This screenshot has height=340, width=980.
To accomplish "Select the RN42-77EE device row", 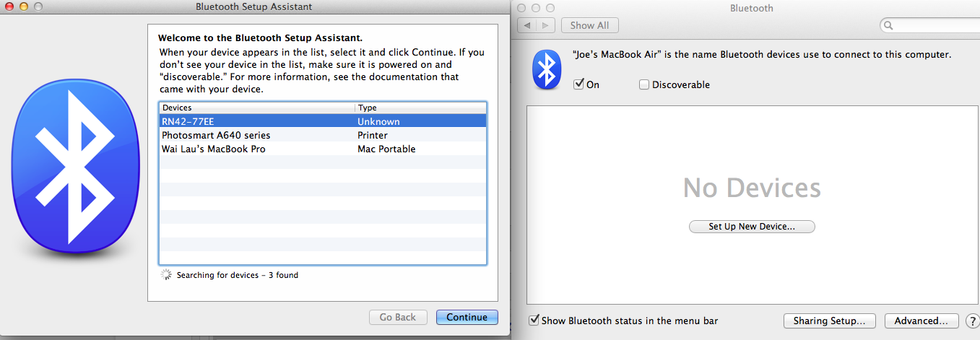I will click(x=323, y=121).
